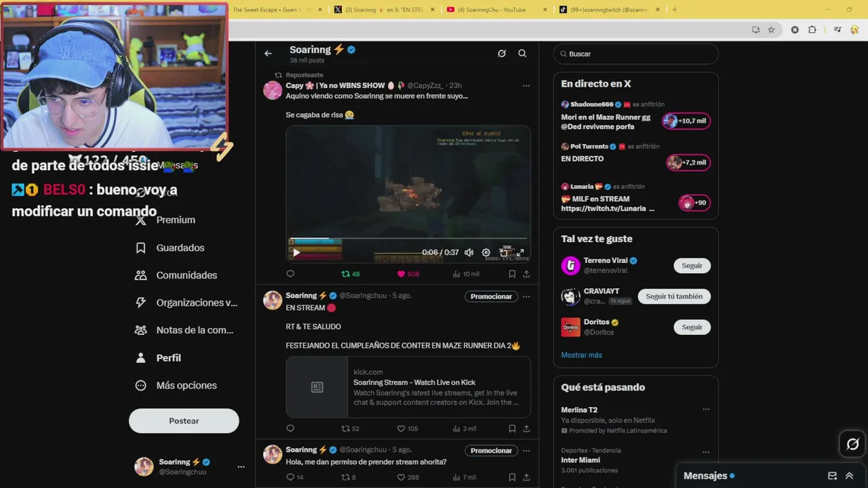Open browser media control icon
The width and height of the screenshot is (868, 488).
tap(837, 30)
